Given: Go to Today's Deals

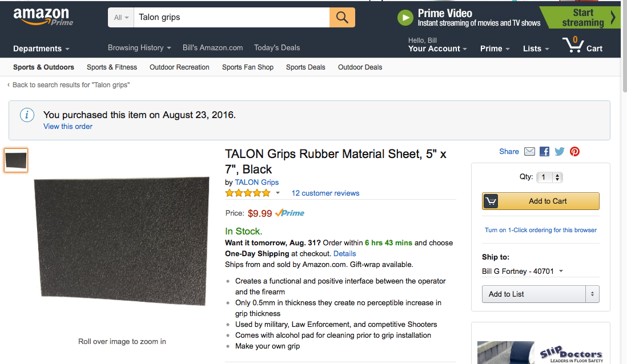Looking at the screenshot, I should pyautogui.click(x=277, y=48).
